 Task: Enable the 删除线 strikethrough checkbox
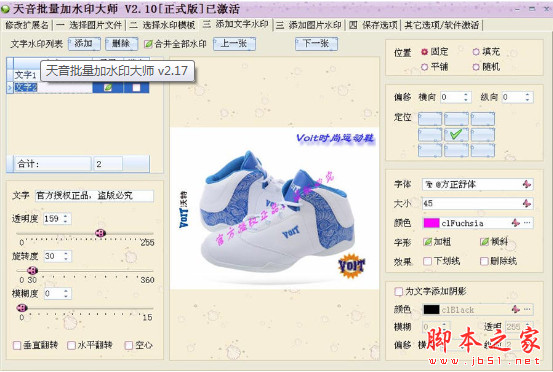[x=484, y=261]
